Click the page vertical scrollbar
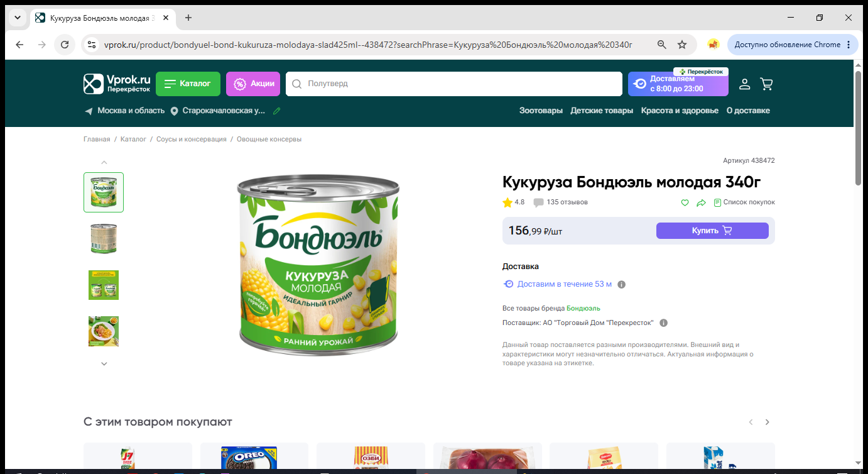This screenshot has height=474, width=868. point(859,128)
